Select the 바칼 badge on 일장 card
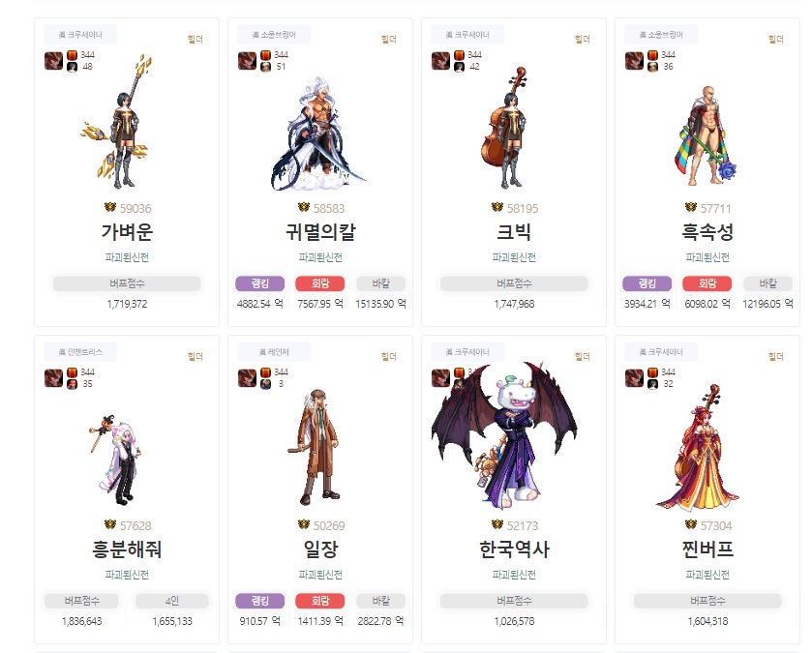812x653 pixels. pos(380,601)
